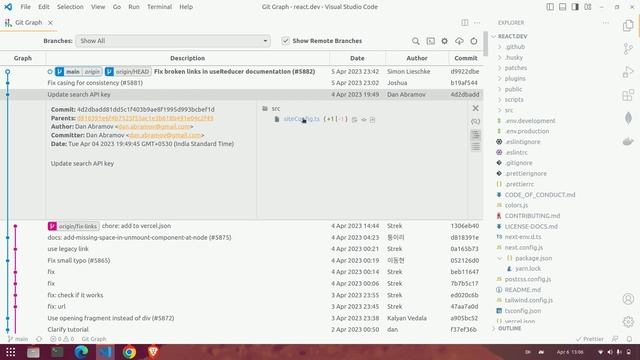Open the Terminal menu

point(159,7)
